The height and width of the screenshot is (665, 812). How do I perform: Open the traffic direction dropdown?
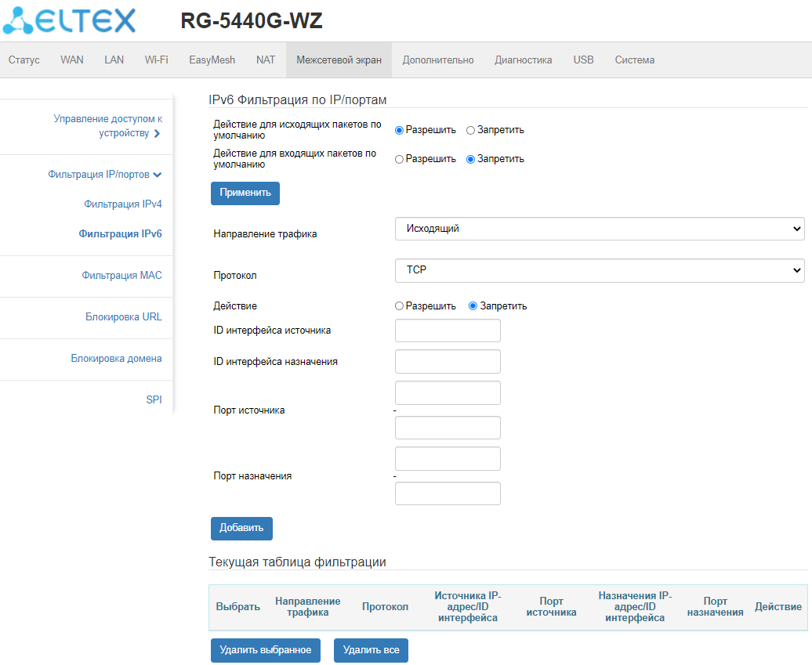[x=600, y=229]
